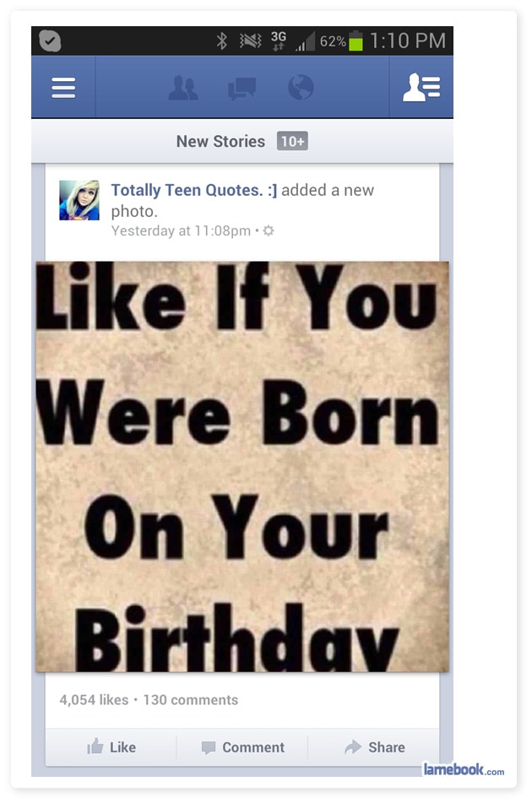
Task: Tap the 10+ new stories badge
Action: [292, 141]
